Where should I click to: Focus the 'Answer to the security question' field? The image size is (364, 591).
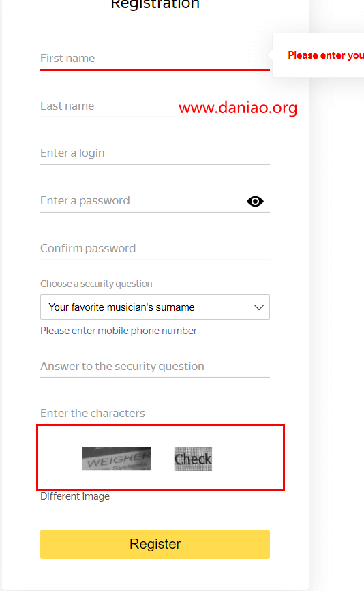click(x=155, y=366)
